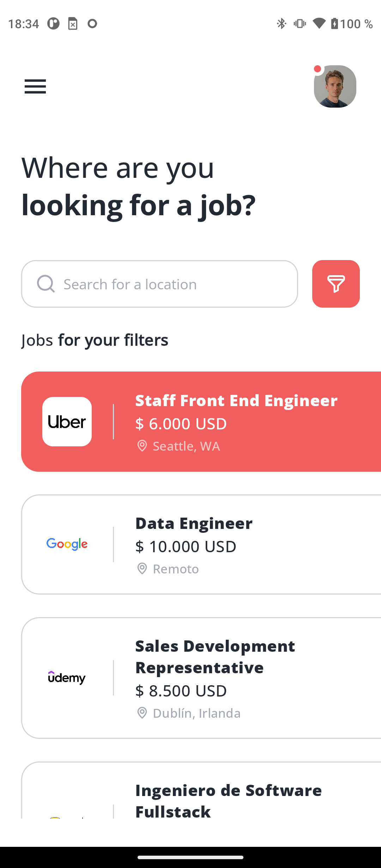Tap the location pin next to Remoto
Image resolution: width=381 pixels, height=868 pixels.
(x=142, y=569)
